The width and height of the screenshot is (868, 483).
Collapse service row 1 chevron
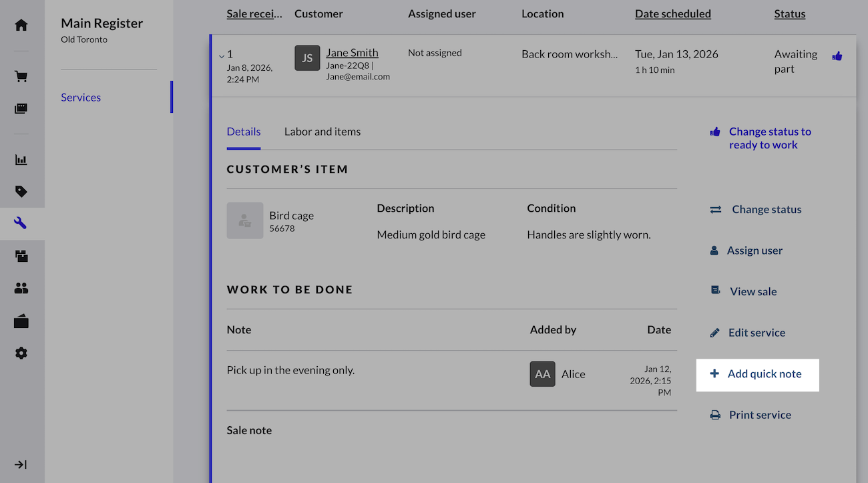coord(222,56)
